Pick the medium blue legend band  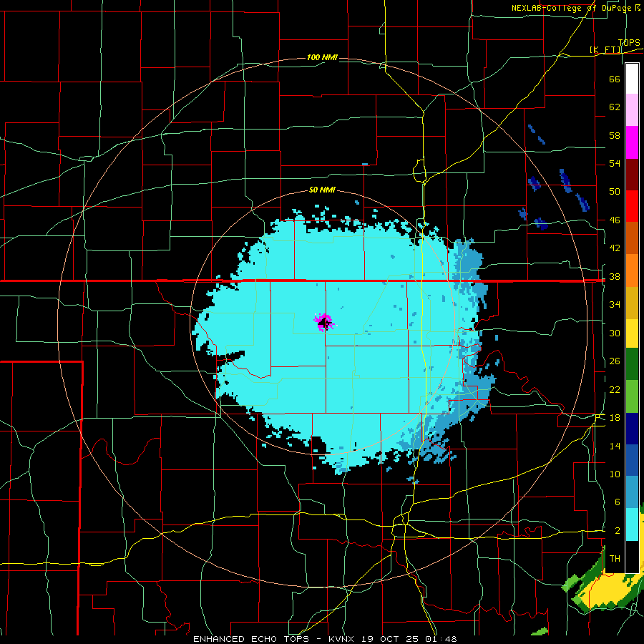point(632,460)
